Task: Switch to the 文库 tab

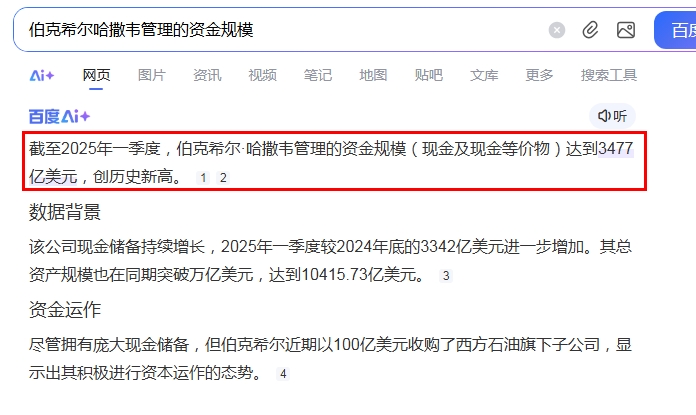Action: pos(484,75)
